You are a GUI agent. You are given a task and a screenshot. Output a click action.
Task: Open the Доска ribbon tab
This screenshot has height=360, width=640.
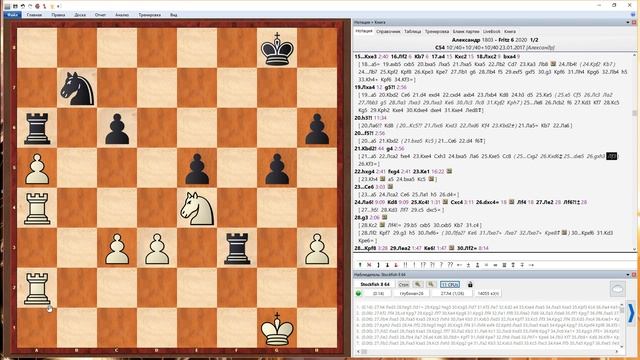click(x=80, y=15)
